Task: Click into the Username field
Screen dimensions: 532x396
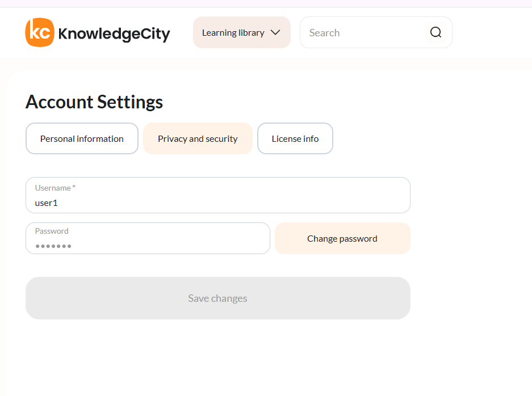Action: pos(218,195)
